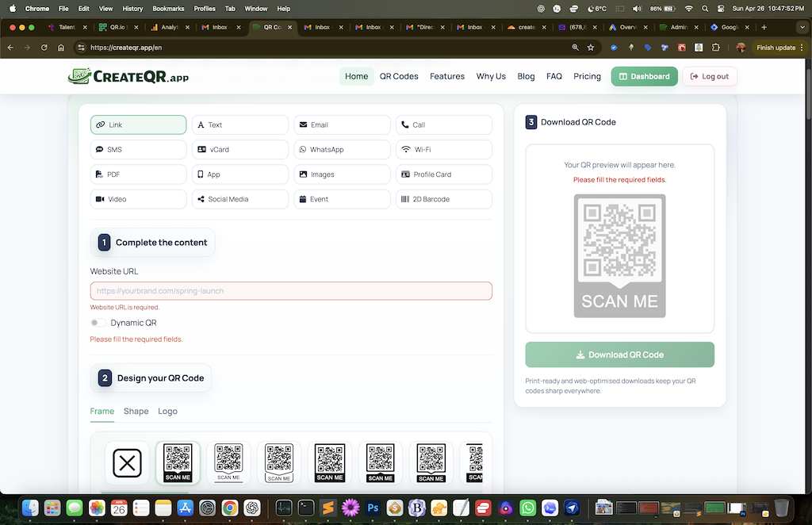The width and height of the screenshot is (812, 525).
Task: Select the Link QR type
Action: (138, 125)
